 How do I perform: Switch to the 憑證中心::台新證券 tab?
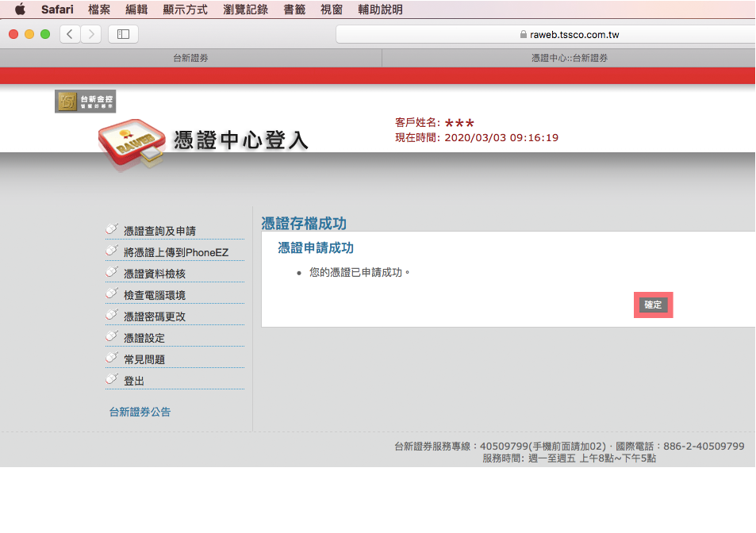coord(569,59)
